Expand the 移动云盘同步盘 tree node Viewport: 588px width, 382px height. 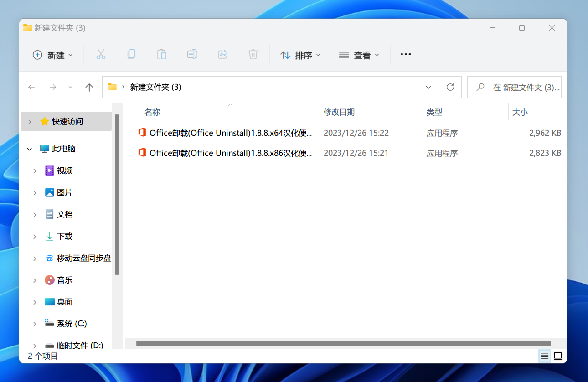click(x=35, y=258)
